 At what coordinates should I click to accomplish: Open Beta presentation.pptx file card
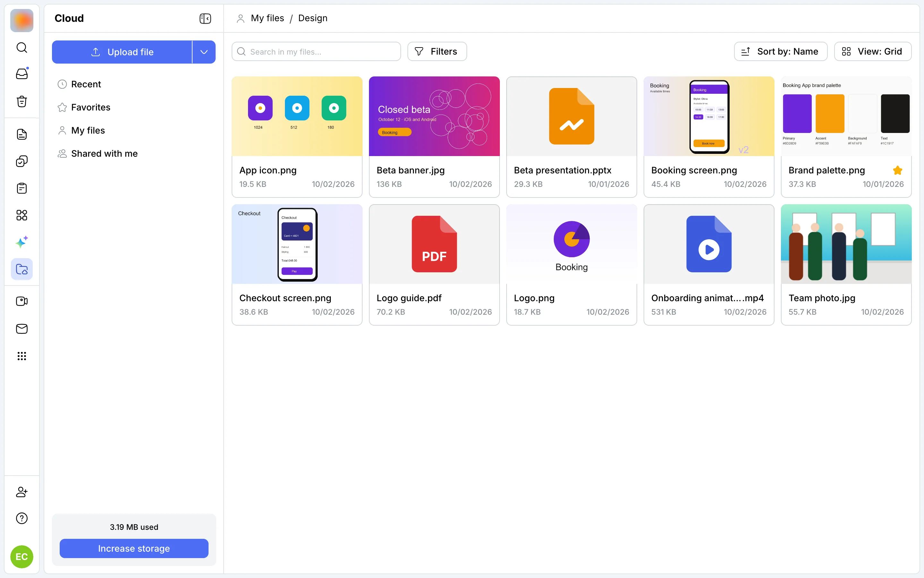point(572,137)
